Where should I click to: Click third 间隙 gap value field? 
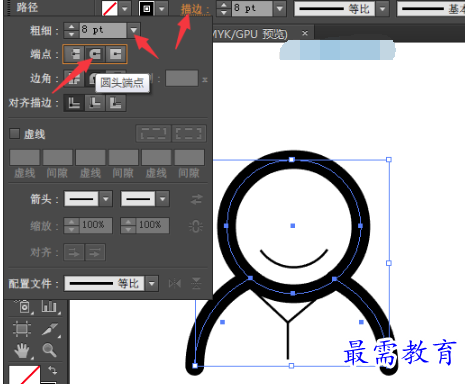click(x=189, y=157)
